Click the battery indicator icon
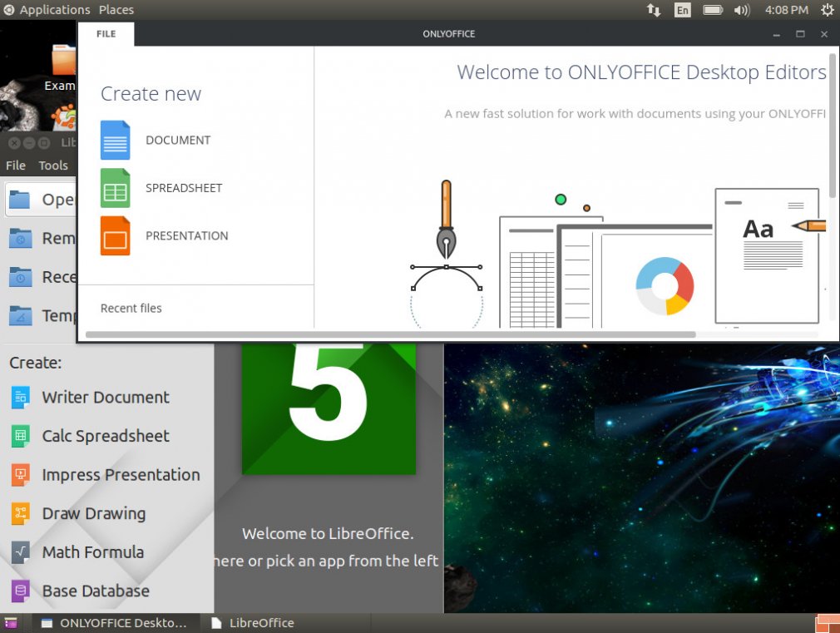Image resolution: width=840 pixels, height=633 pixels. (713, 10)
